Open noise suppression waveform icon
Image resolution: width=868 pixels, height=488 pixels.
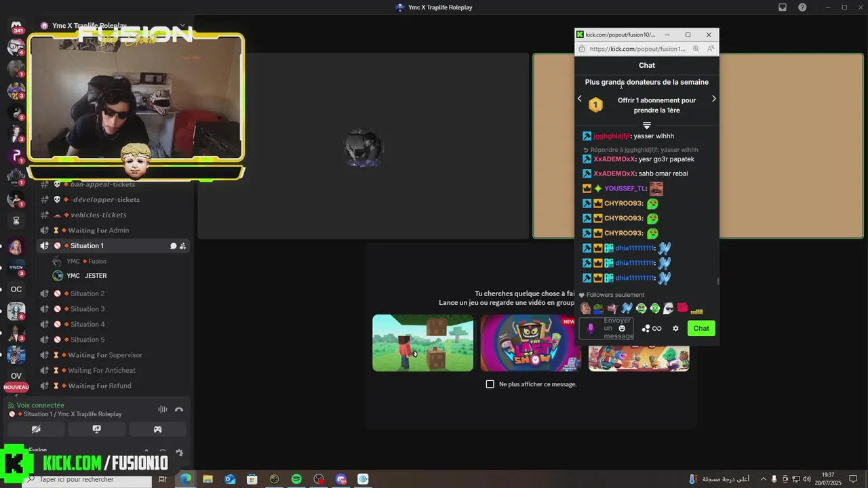point(163,409)
